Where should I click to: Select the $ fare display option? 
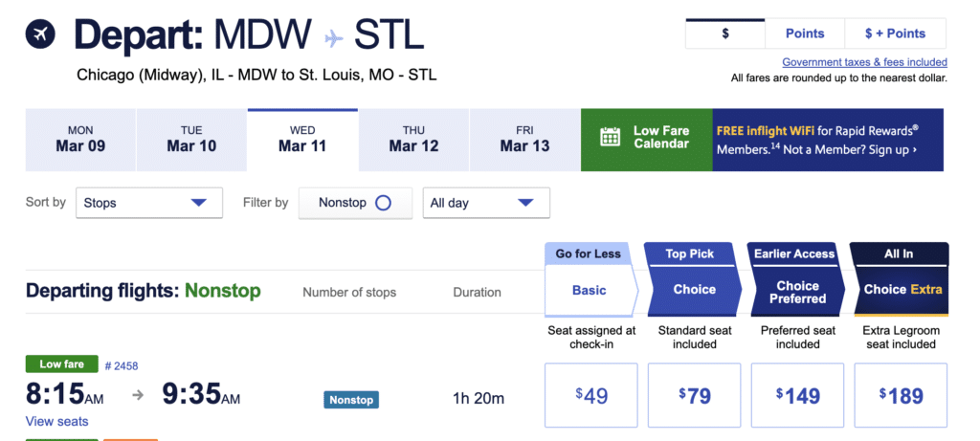click(x=725, y=33)
